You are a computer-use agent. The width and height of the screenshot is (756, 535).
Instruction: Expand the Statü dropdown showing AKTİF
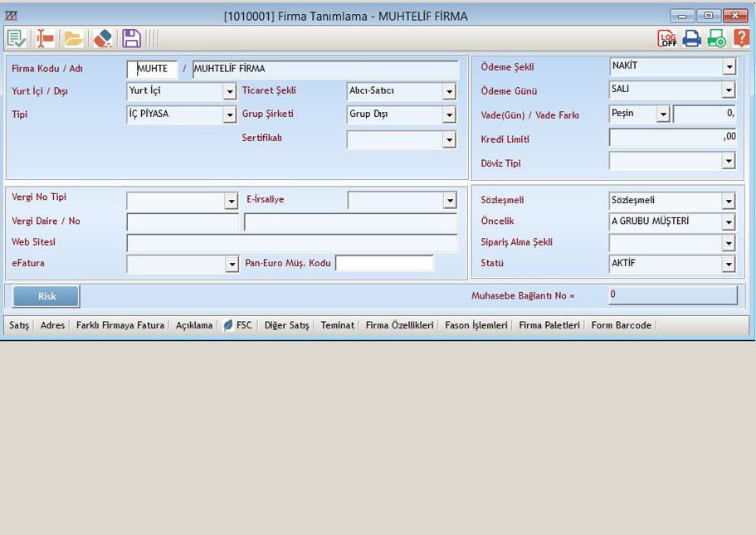coord(729,265)
